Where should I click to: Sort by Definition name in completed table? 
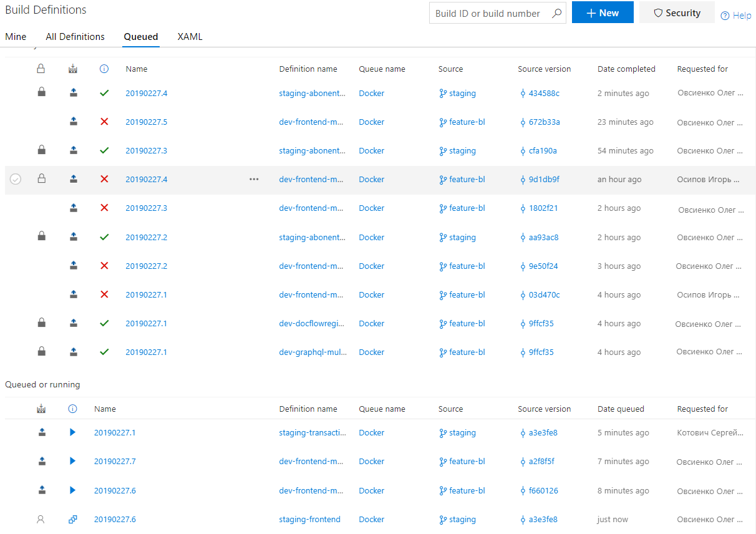click(x=308, y=69)
